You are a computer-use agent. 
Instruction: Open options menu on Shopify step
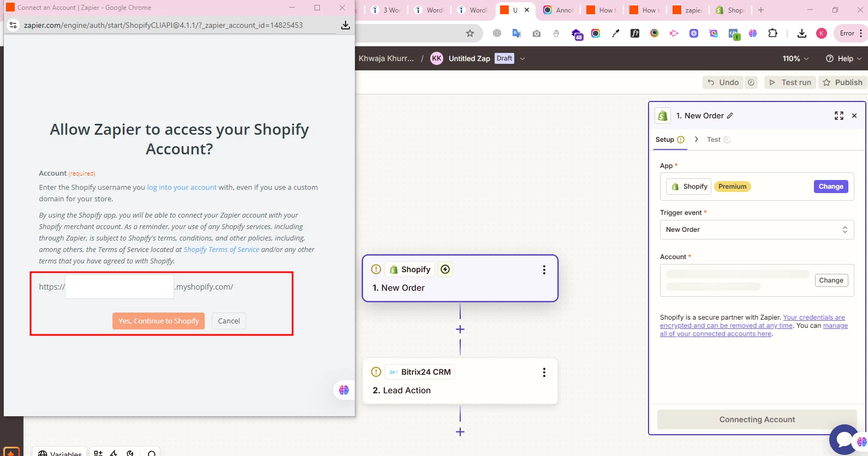[544, 270]
